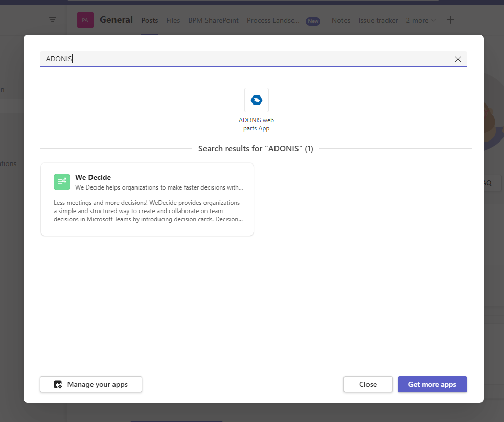Click the General channel title
The height and width of the screenshot is (422, 504).
(x=116, y=20)
